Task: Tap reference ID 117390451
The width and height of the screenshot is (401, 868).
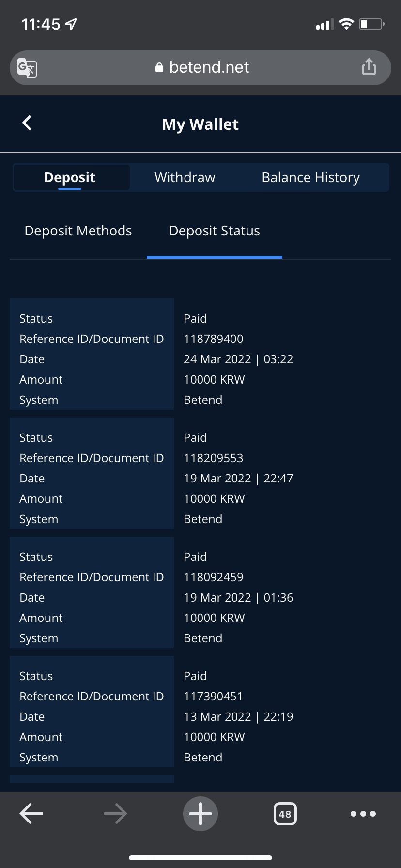Action: click(x=213, y=696)
